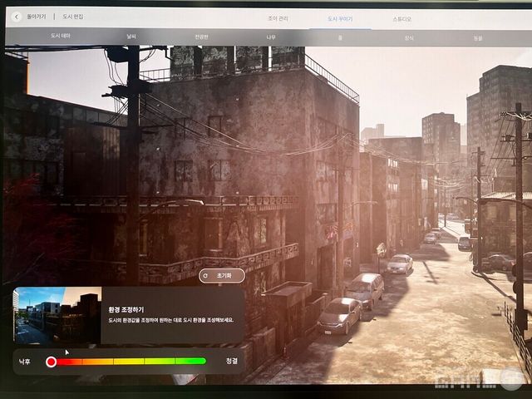Click the 돌아가기 back label

click(37, 16)
